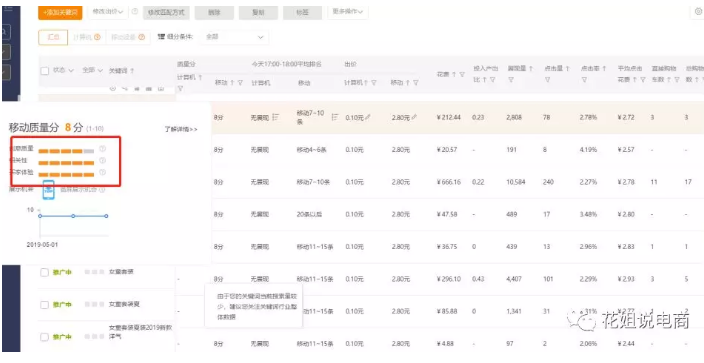Select the 汇总 tab
This screenshot has width=704, height=363.
pyautogui.click(x=53, y=37)
